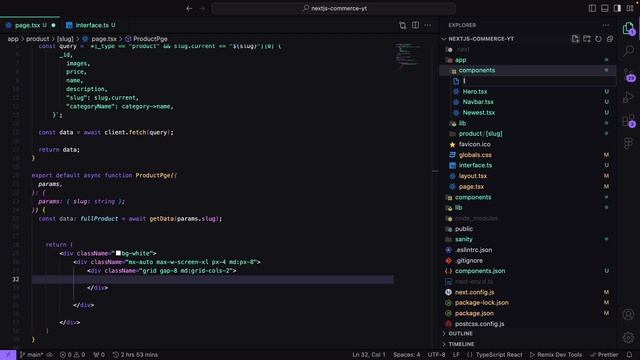
Task: Open editor more actions ellipsis
Action: pos(428,25)
